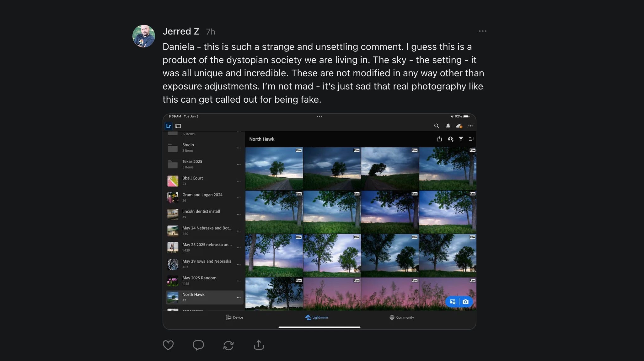Screen dimensions: 644x361
Task: Click the share upload icon below post
Action: [x=259, y=345]
